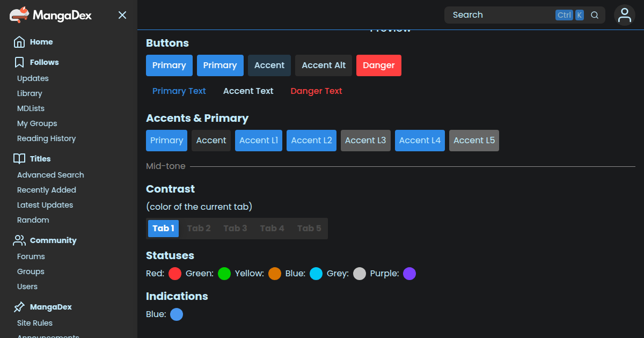
Task: Click the red Danger button
Action: [379, 65]
